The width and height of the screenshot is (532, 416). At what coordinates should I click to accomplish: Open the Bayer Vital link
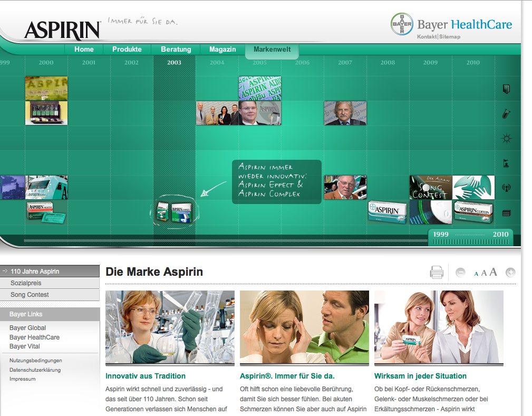24,346
